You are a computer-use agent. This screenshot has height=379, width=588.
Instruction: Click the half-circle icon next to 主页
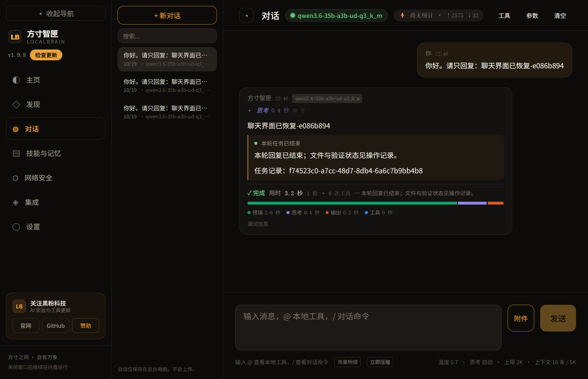[16, 80]
